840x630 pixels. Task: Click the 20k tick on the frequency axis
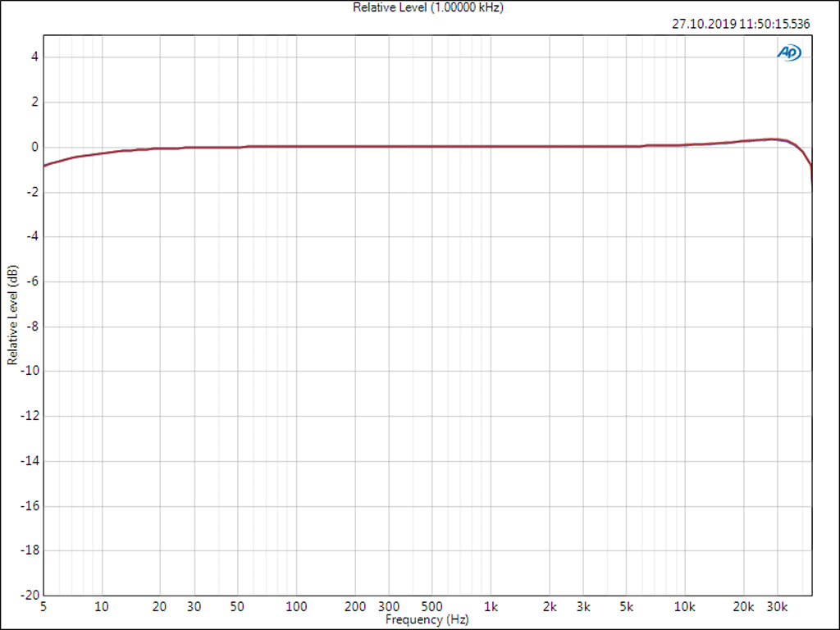(x=743, y=607)
